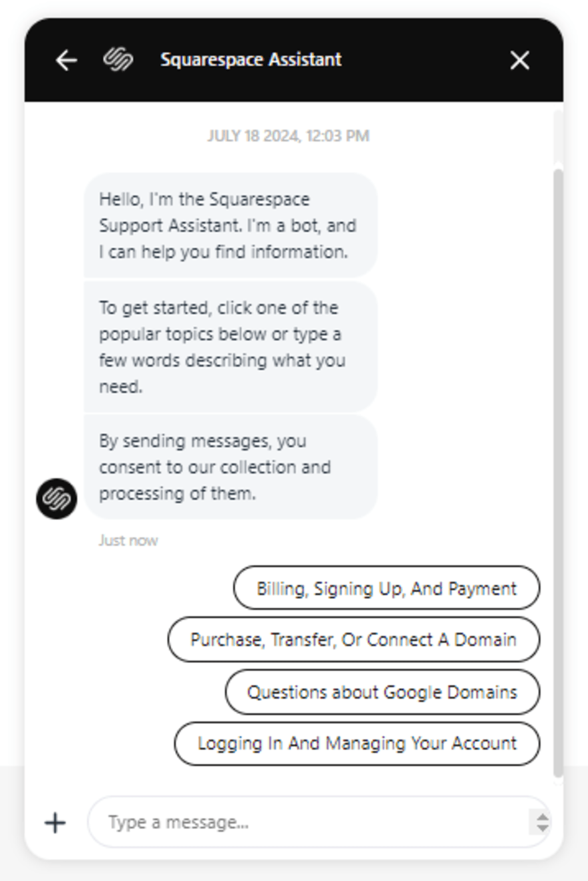Choose the Billing, Signing Up, And Payment topic
The image size is (588, 881).
tap(387, 588)
